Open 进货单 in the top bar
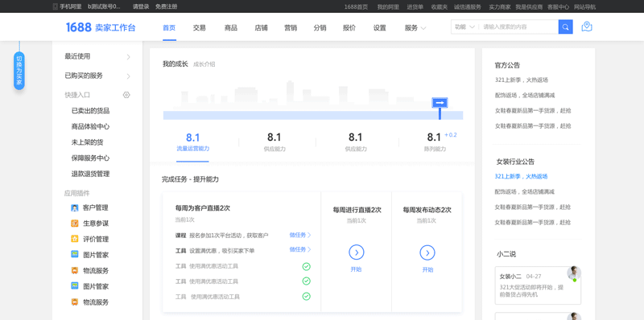Viewport: 644px width, 320px height. tap(415, 7)
